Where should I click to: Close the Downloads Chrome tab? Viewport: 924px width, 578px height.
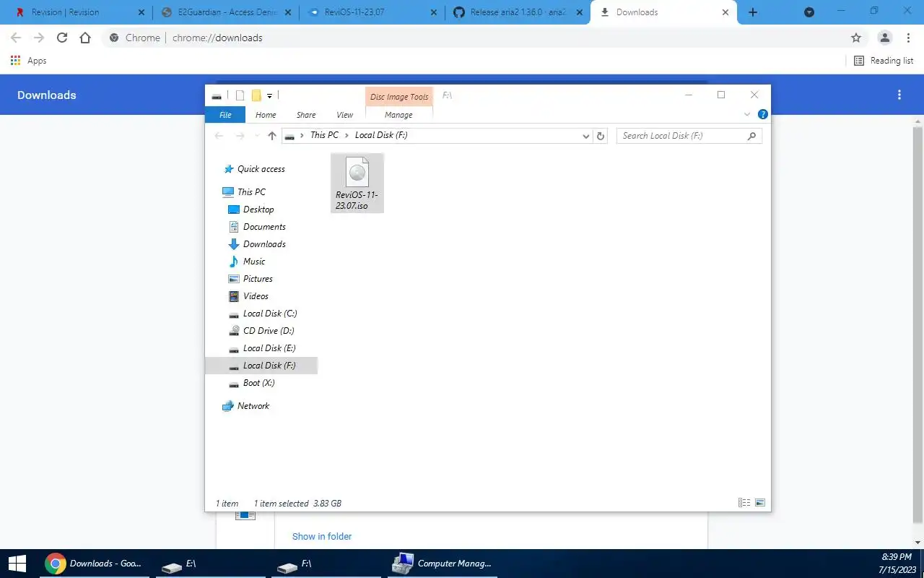(725, 12)
